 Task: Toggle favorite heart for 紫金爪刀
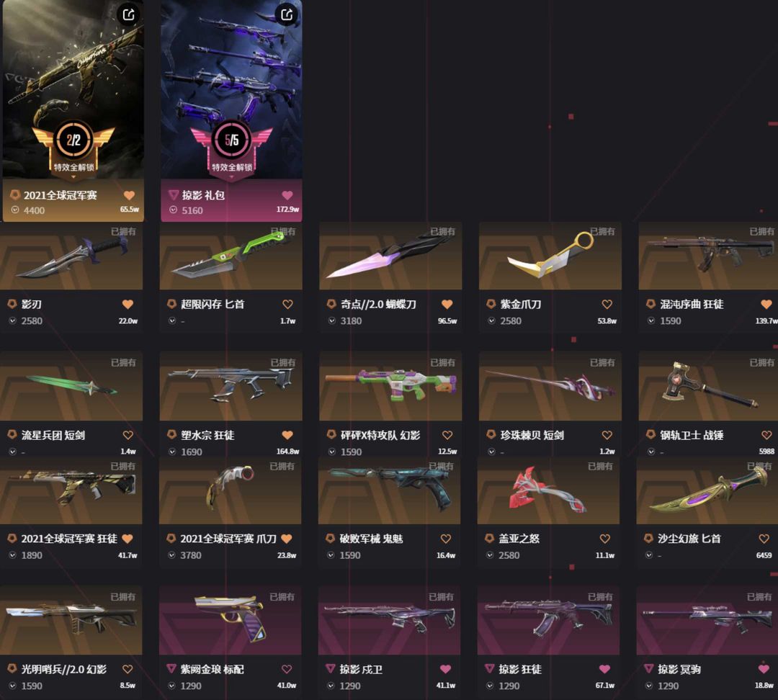[607, 304]
